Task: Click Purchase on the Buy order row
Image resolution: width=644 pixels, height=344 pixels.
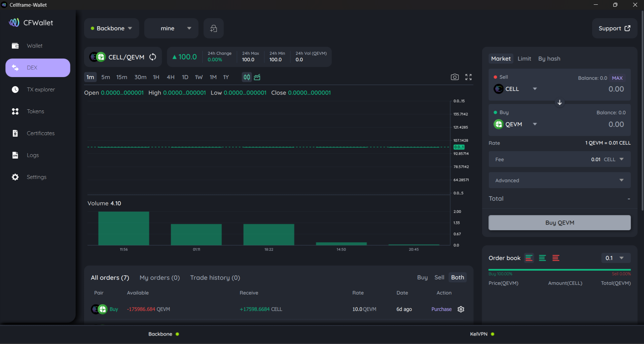Action: [x=441, y=309]
